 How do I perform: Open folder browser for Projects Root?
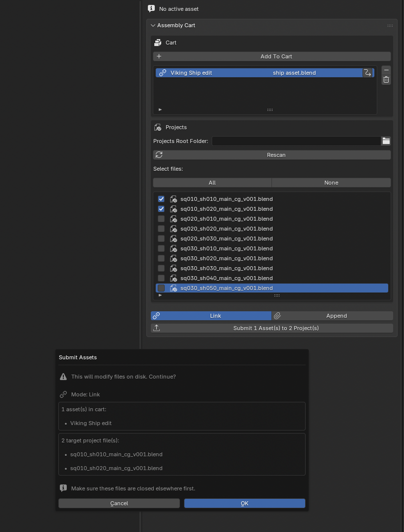point(386,141)
